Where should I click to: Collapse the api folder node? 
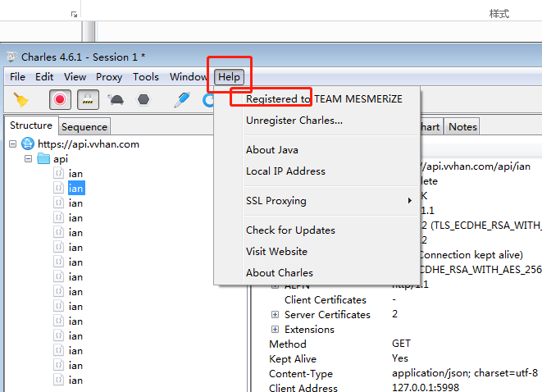click(29, 158)
